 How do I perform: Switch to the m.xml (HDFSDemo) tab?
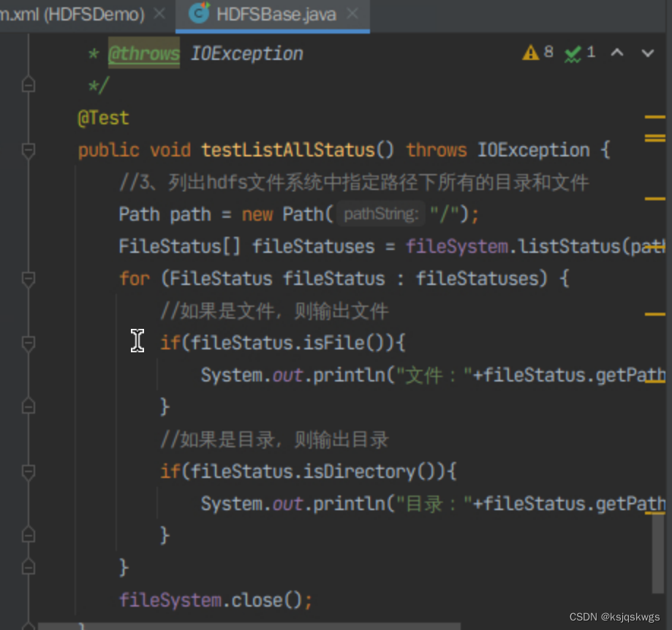pyautogui.click(x=73, y=12)
